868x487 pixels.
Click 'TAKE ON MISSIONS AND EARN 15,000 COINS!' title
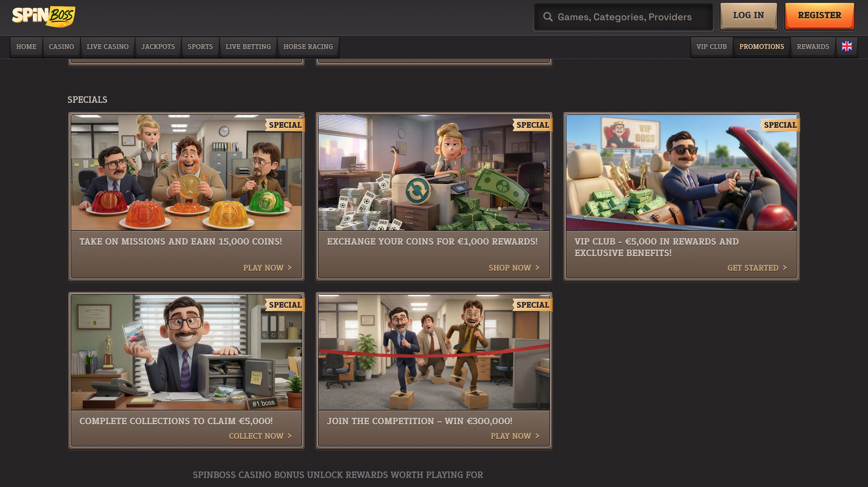pos(181,242)
